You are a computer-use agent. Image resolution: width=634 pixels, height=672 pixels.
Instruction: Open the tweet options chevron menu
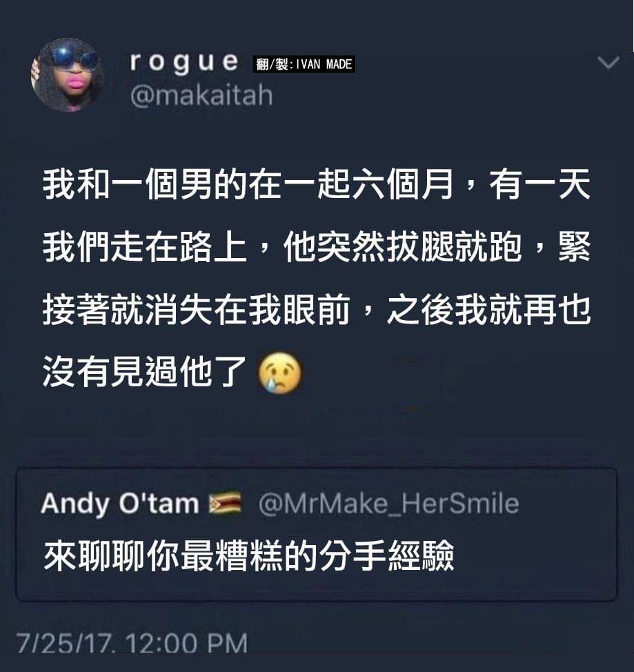[608, 63]
